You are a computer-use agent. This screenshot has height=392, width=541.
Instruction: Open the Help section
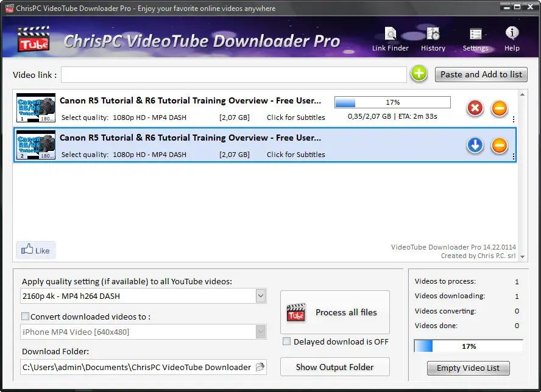[x=512, y=39]
